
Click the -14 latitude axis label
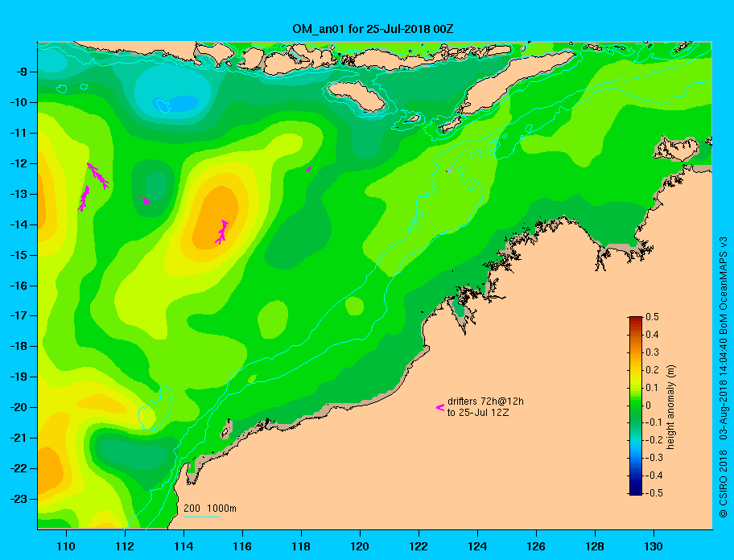(x=18, y=224)
